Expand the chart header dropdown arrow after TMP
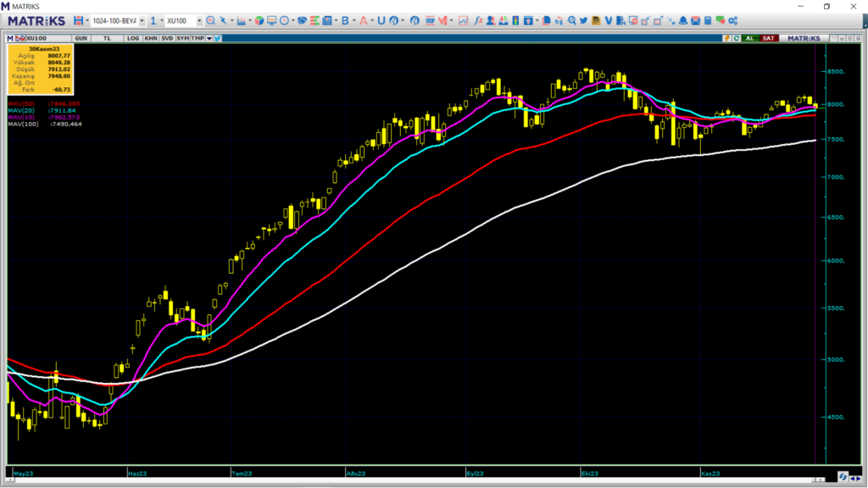The image size is (868, 488). pyautogui.click(x=209, y=38)
